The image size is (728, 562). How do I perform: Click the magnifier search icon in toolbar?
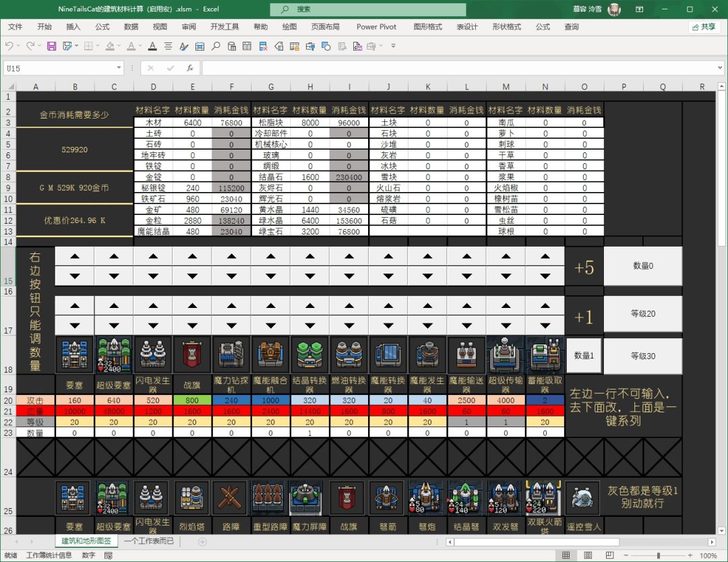click(216, 46)
